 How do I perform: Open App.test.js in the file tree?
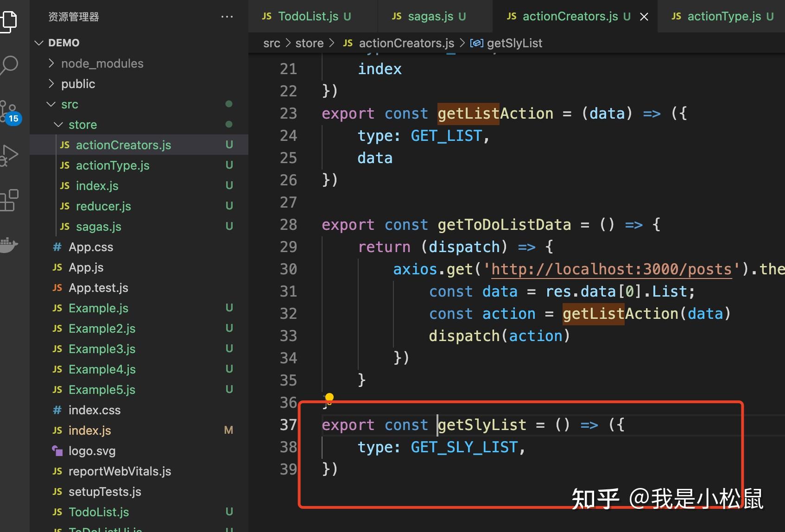(139, 288)
